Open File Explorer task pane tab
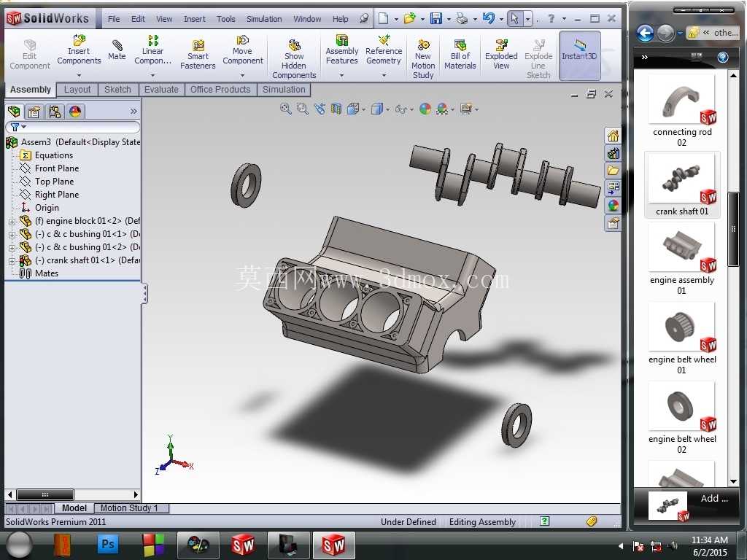The height and width of the screenshot is (560, 747). click(613, 171)
